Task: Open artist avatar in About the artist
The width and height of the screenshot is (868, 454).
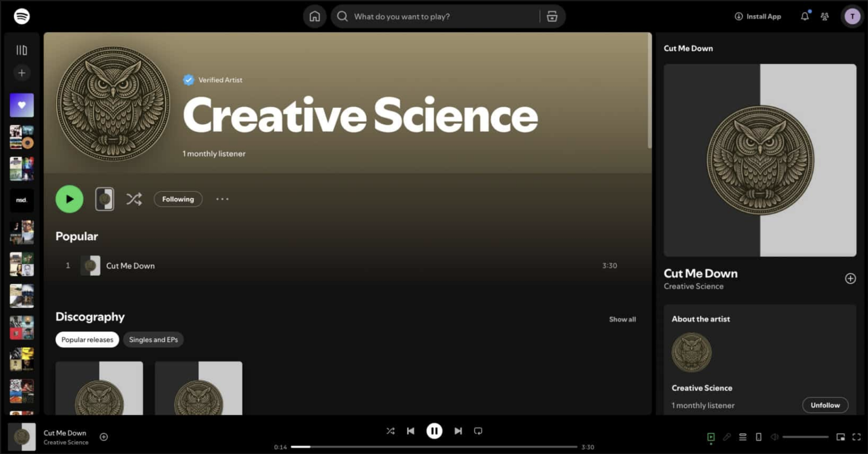Action: click(692, 352)
